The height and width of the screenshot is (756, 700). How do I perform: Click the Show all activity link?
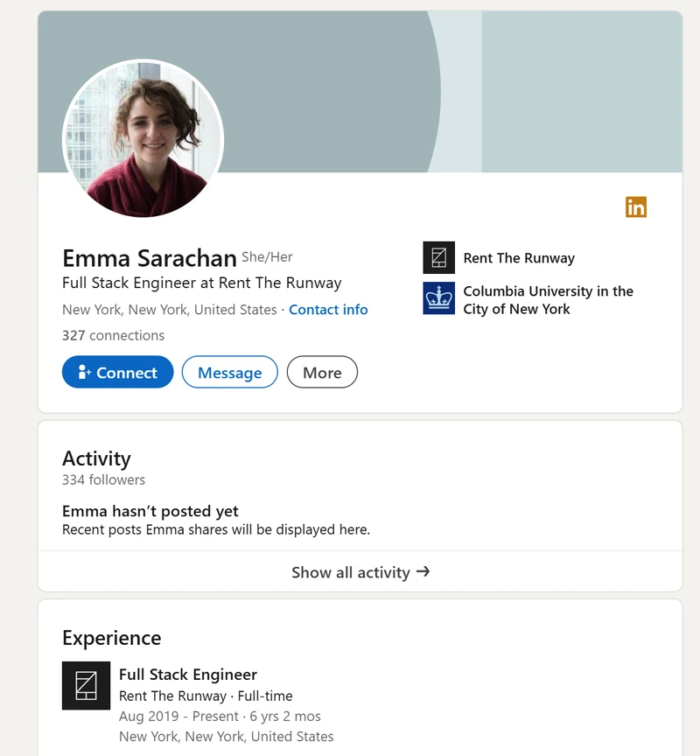point(350,572)
